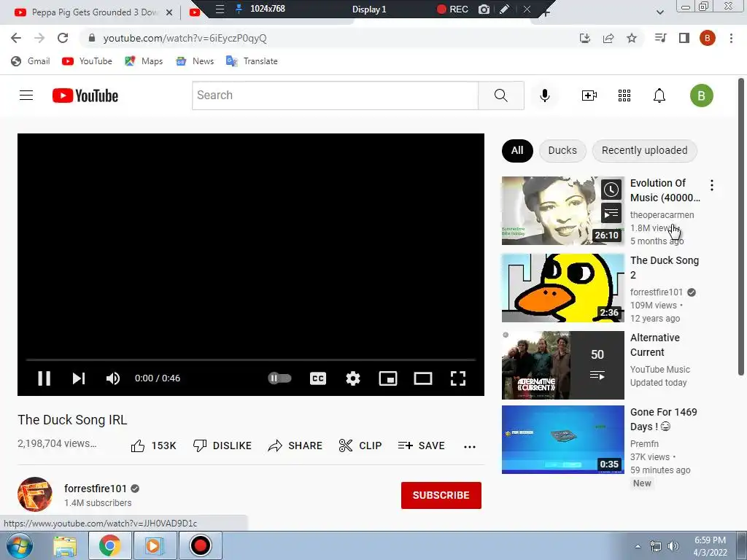Open player settings gear

click(x=353, y=378)
